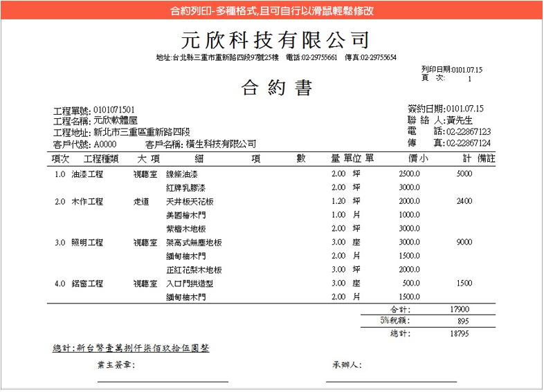Click the orange banner title at top
The width and height of the screenshot is (544, 392).
[x=272, y=10]
